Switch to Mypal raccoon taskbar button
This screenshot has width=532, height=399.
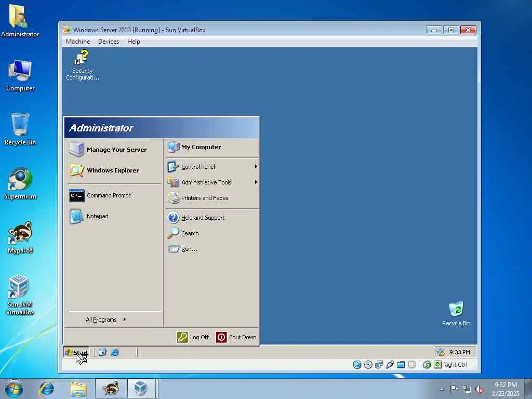pos(111,389)
